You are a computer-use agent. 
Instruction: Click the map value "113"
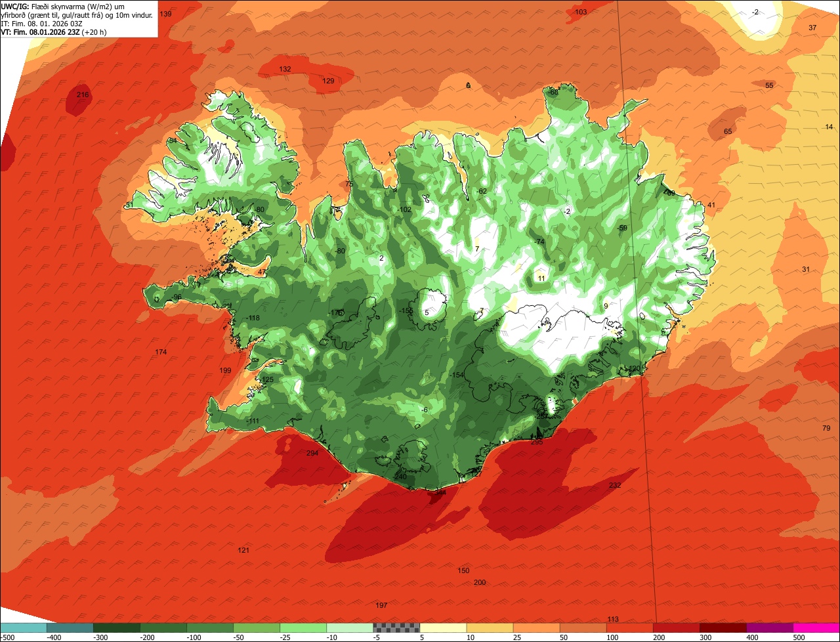coord(613,619)
